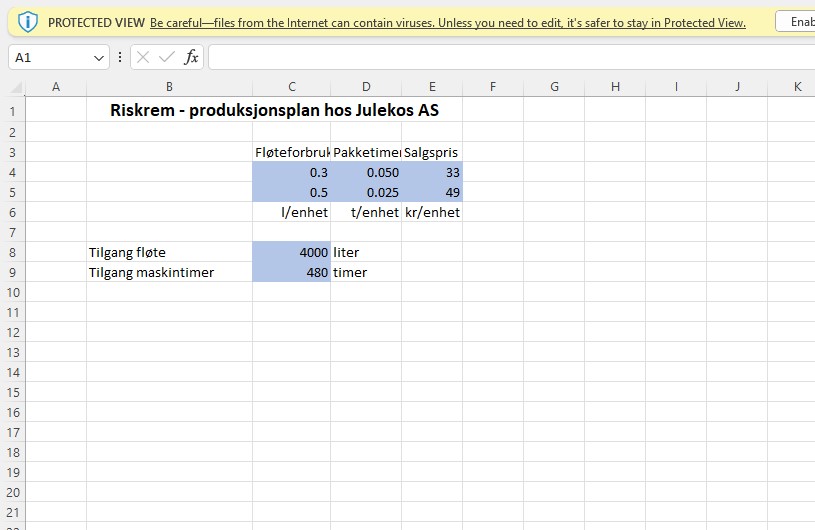Click the 't/enhet' unit cell
This screenshot has width=815, height=530.
(366, 212)
